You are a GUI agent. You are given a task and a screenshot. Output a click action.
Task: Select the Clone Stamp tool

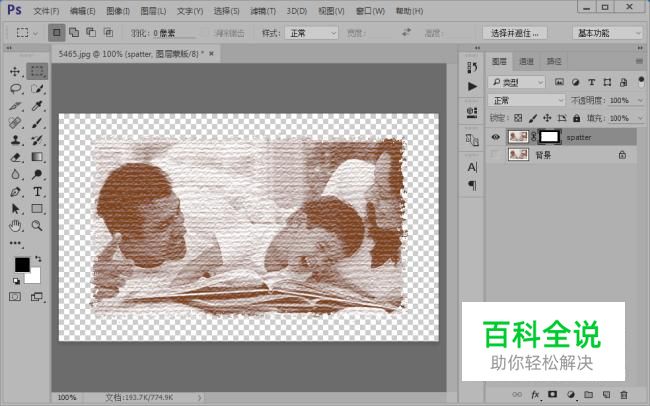15,140
